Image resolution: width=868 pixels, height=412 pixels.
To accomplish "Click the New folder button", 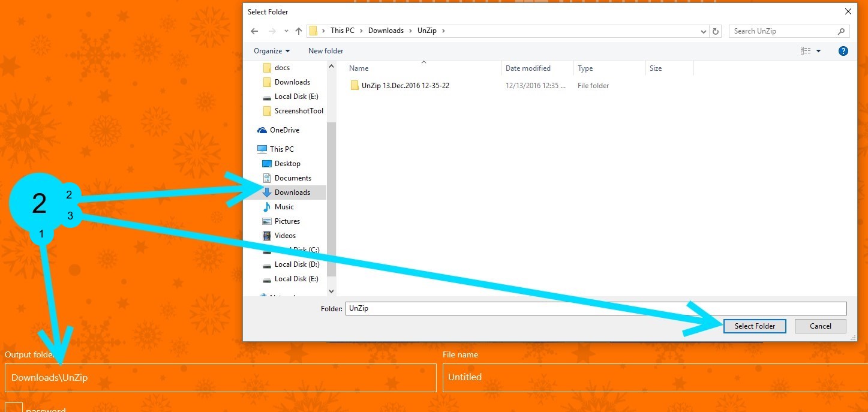I will click(x=326, y=51).
